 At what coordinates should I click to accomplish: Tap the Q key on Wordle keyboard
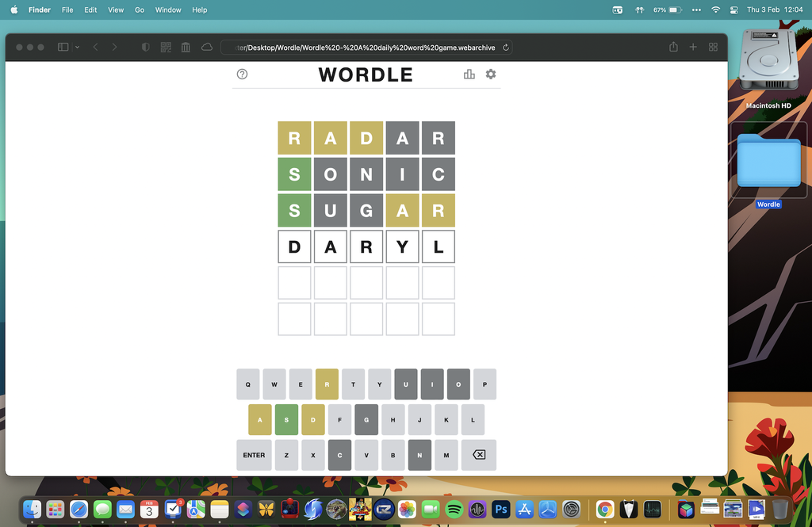248,384
